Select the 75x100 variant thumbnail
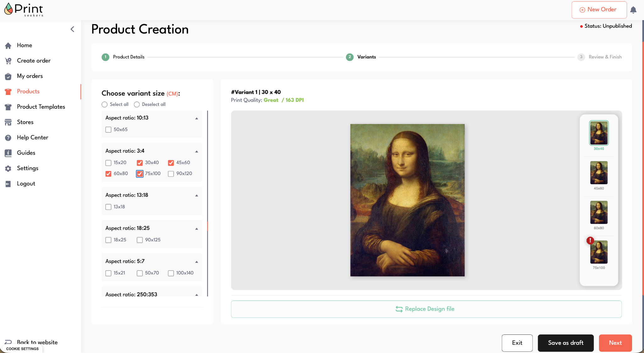Screen dimensions: 644x353 click(x=599, y=252)
